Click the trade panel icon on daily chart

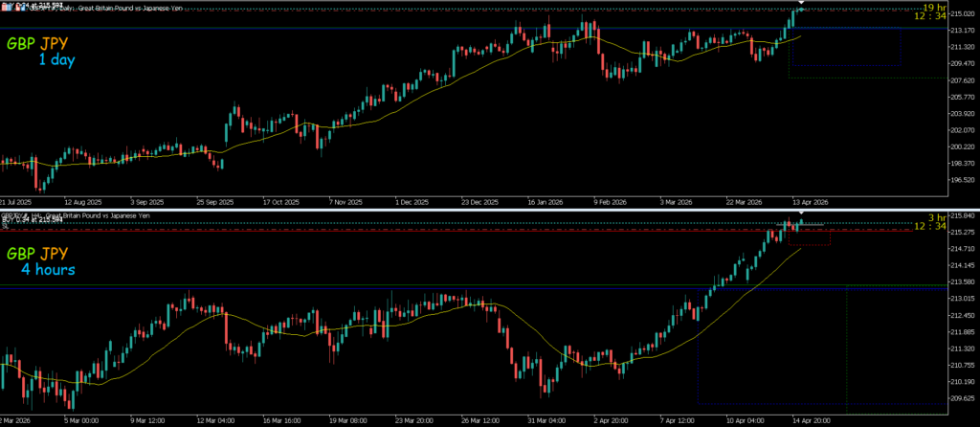5,5
